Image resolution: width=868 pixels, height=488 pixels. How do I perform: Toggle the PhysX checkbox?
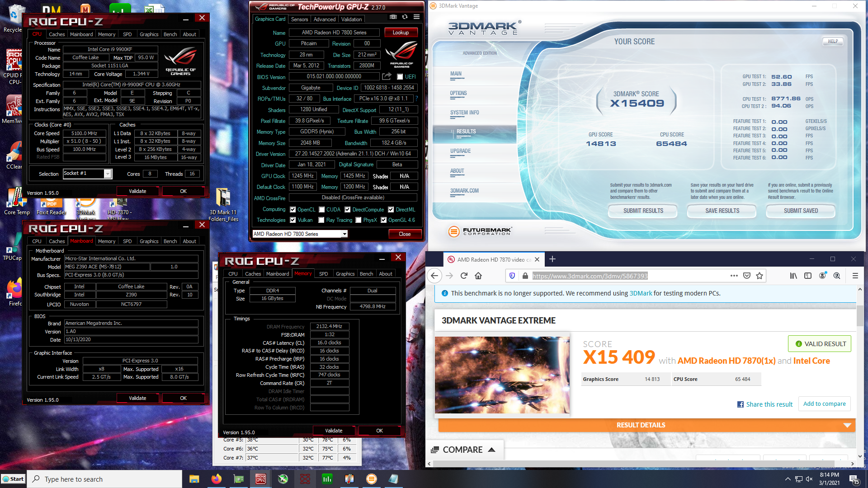[359, 220]
